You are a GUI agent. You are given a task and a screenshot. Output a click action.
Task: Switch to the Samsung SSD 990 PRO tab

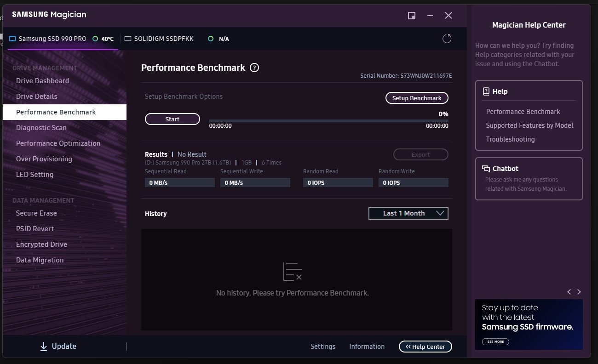52,39
